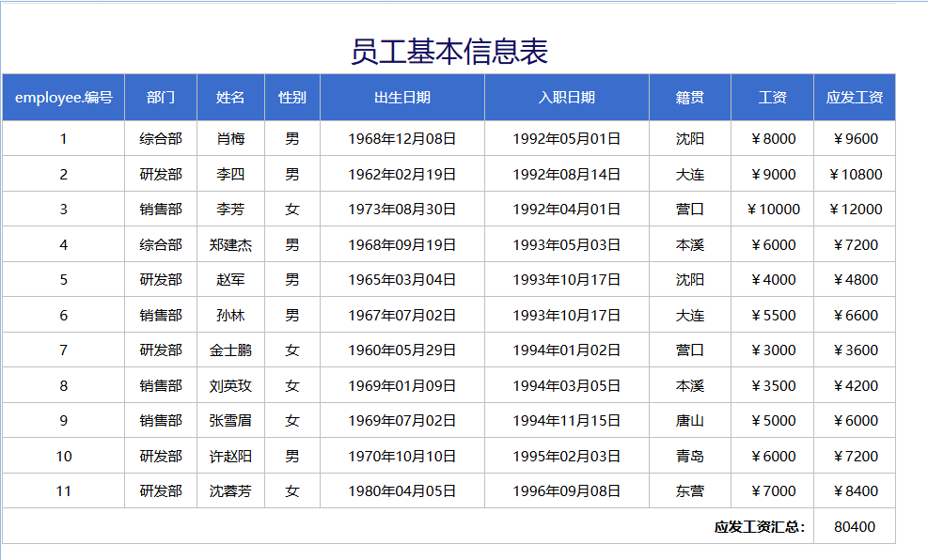Select the employee.编号 column header
The image size is (928, 560).
63,98
